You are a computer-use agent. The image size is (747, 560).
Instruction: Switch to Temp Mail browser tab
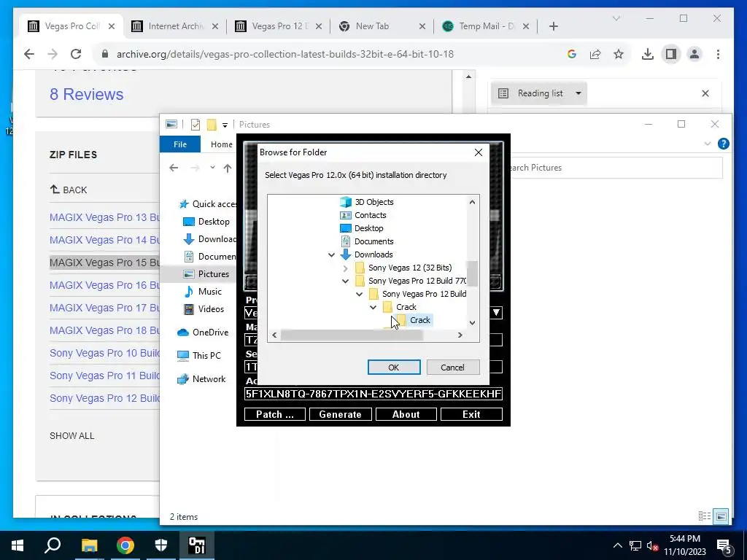tap(486, 26)
